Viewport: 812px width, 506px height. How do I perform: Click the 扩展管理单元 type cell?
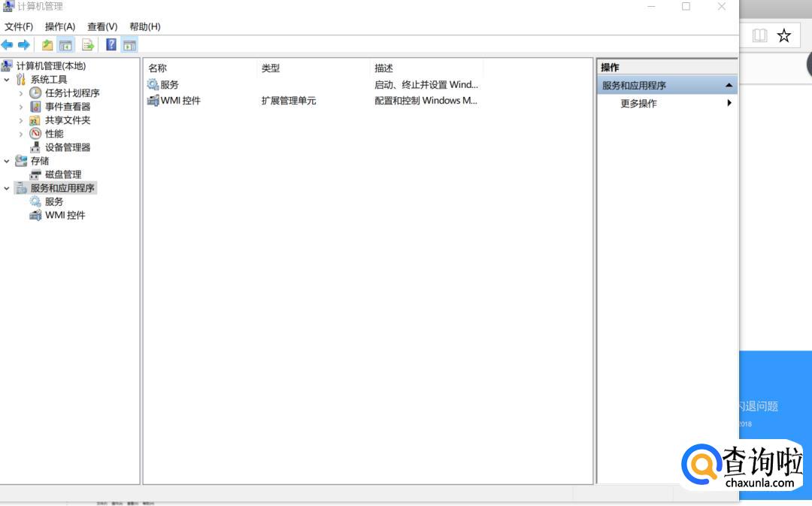pyautogui.click(x=289, y=101)
